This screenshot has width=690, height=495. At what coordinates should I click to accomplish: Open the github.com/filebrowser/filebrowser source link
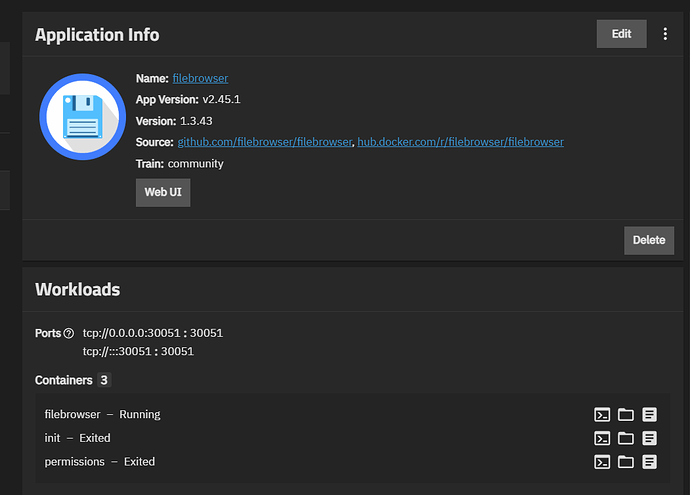coord(265,142)
